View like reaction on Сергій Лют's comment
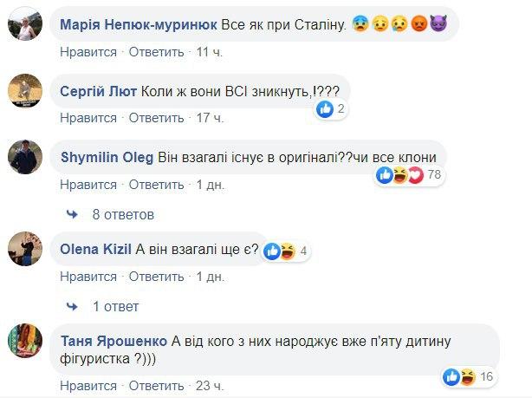The image size is (532, 398). [326, 109]
